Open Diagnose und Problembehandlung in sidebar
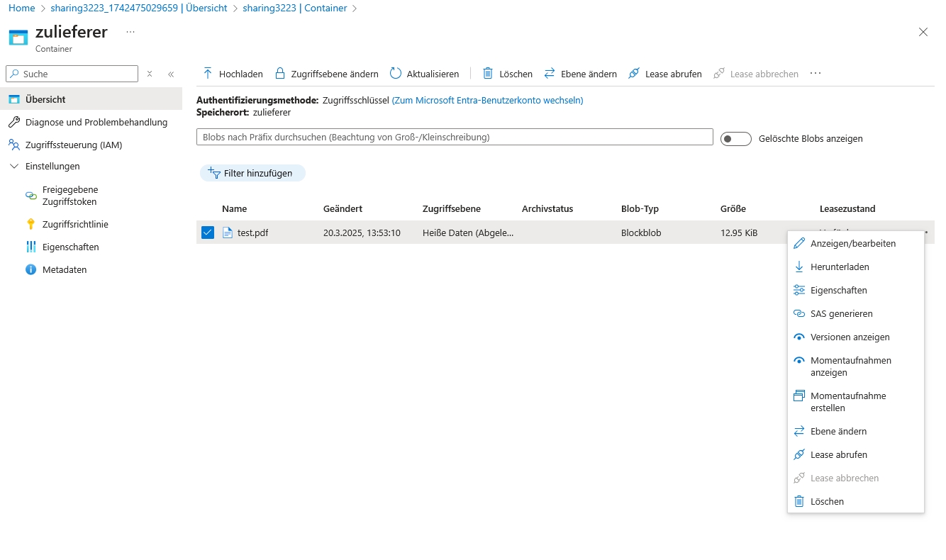The image size is (946, 560). [x=96, y=122]
